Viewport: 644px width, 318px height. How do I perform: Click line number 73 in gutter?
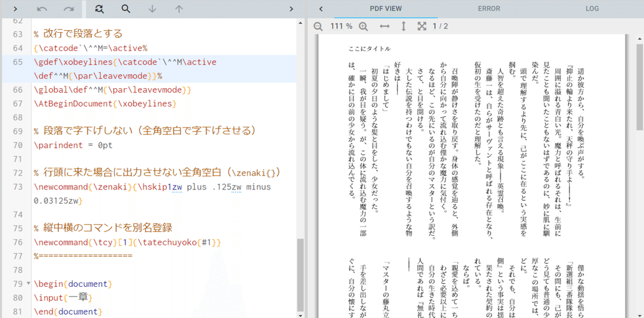[17, 187]
